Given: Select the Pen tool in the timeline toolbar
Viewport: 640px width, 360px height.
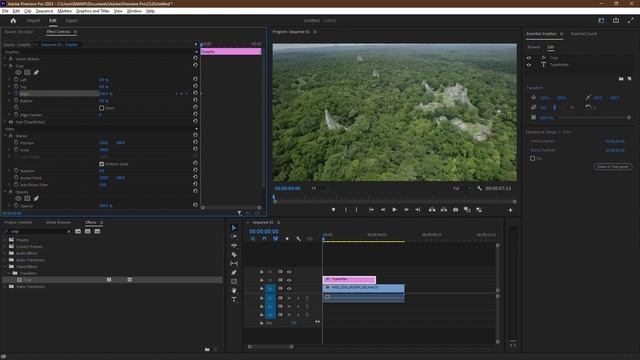Looking at the screenshot, I should [234, 272].
